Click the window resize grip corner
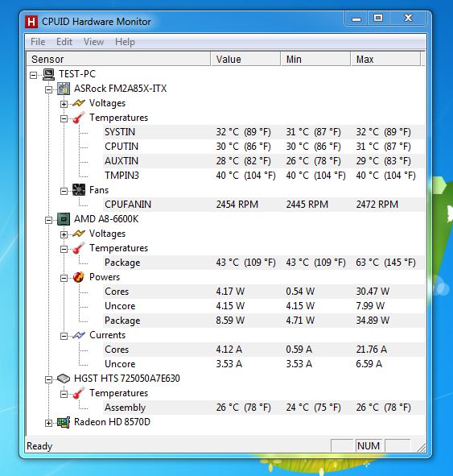453x476 pixels. [x=421, y=447]
